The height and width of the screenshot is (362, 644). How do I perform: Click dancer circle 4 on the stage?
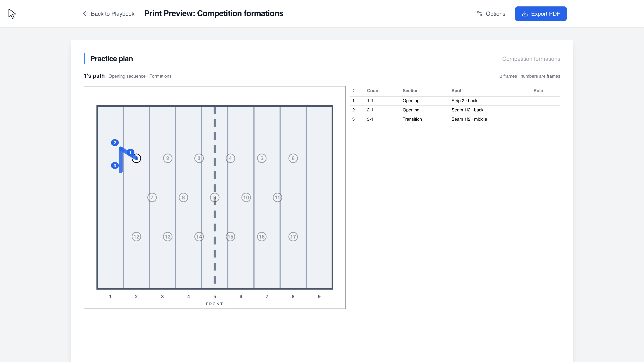[230, 158]
